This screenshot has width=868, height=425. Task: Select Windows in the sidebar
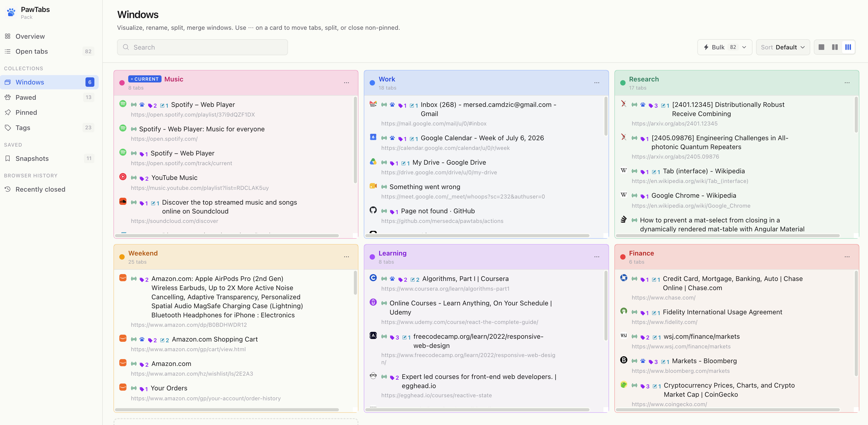click(49, 82)
